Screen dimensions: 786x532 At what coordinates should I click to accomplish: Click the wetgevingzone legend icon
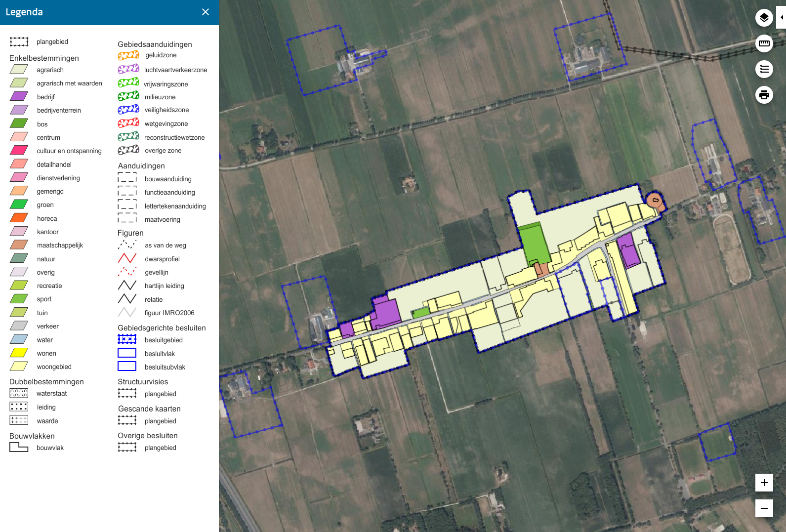pos(128,123)
